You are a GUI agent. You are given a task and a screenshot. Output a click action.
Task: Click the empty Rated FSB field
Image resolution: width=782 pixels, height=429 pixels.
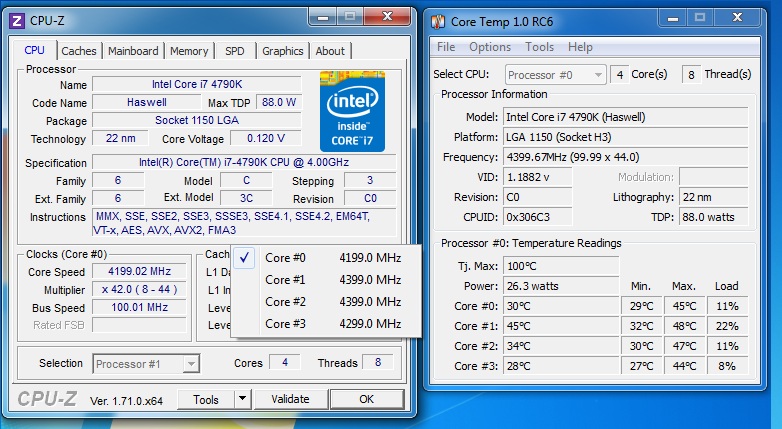[x=140, y=325]
